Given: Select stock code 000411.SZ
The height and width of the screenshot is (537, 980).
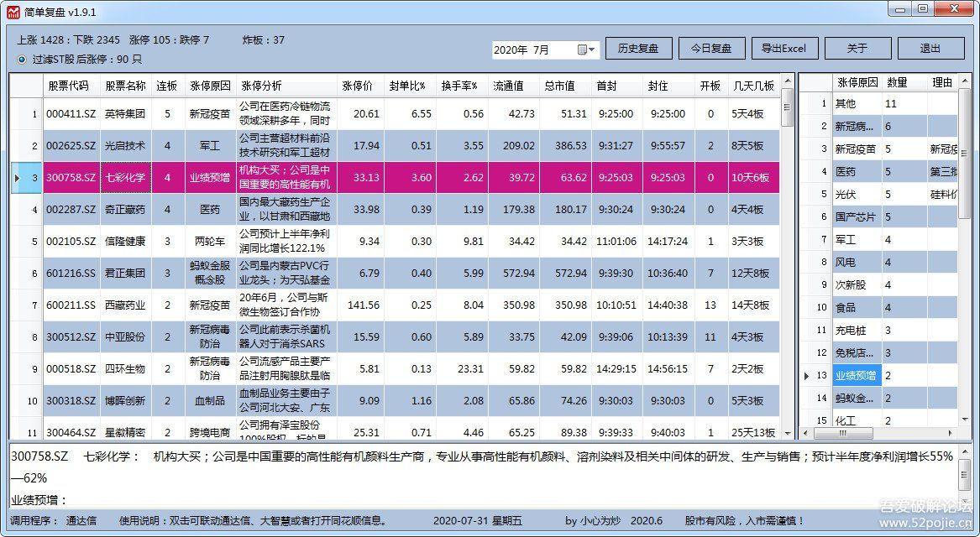Looking at the screenshot, I should (x=71, y=113).
